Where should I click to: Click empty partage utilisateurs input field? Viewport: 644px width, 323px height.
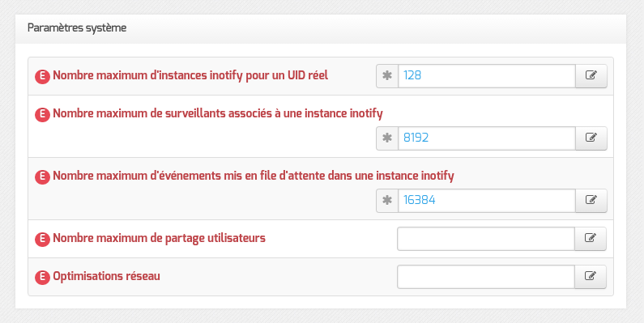pyautogui.click(x=486, y=239)
